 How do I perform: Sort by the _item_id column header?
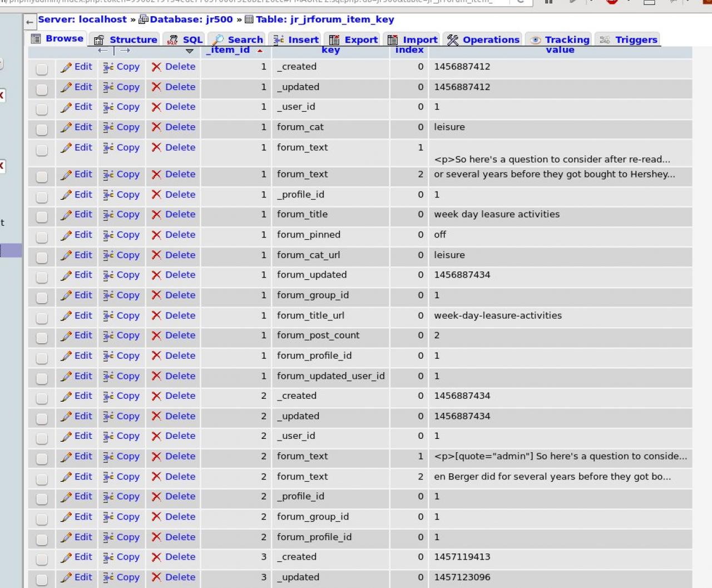point(228,50)
